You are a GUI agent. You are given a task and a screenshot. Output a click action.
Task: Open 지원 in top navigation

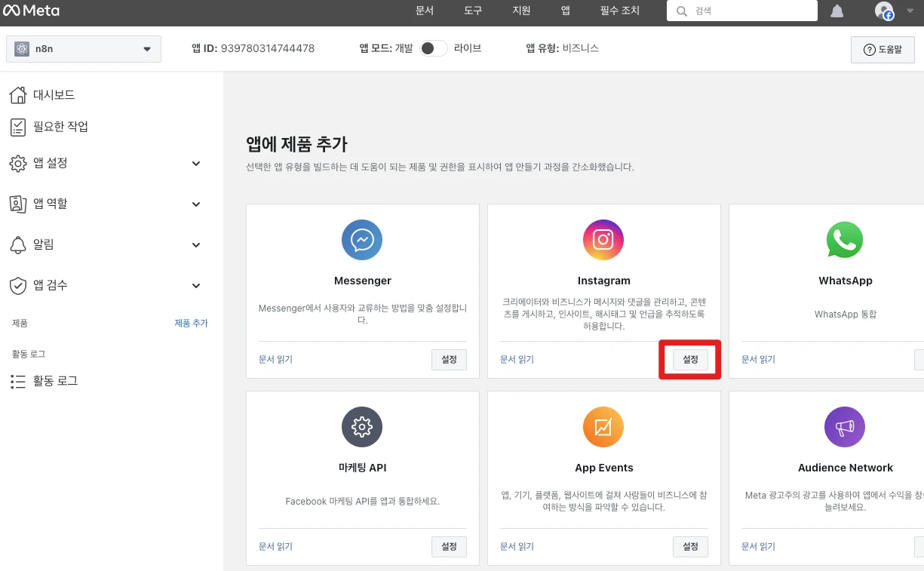pyautogui.click(x=521, y=11)
